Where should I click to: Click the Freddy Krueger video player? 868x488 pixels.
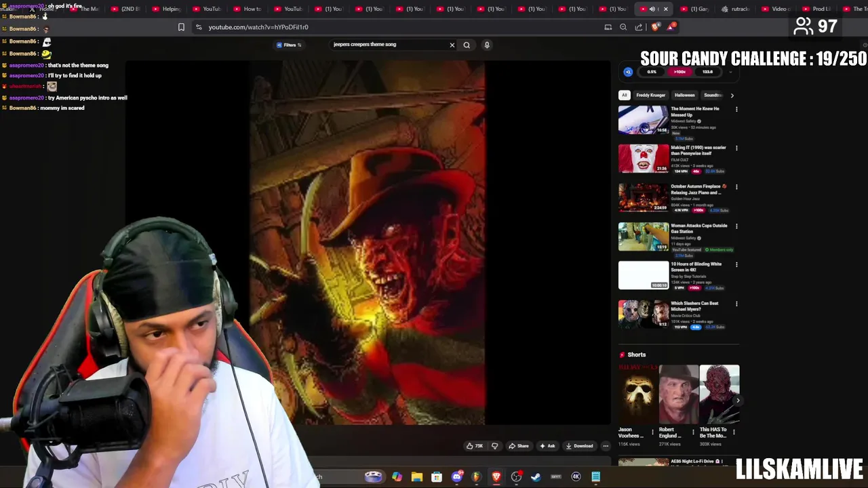coord(368,243)
